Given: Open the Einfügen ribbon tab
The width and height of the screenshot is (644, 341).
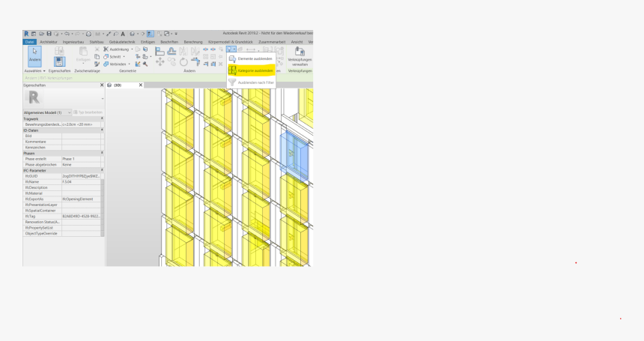Looking at the screenshot, I should pyautogui.click(x=148, y=42).
